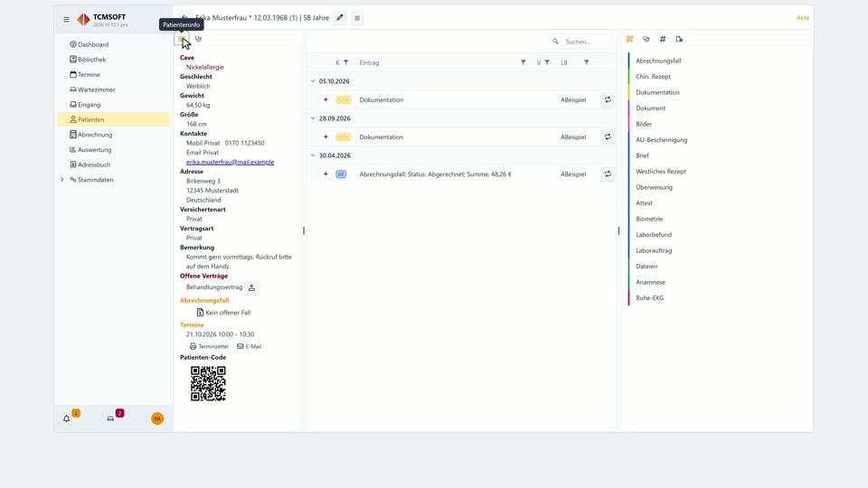
Task: Edit patient with the pencil icon
Action: coord(340,18)
